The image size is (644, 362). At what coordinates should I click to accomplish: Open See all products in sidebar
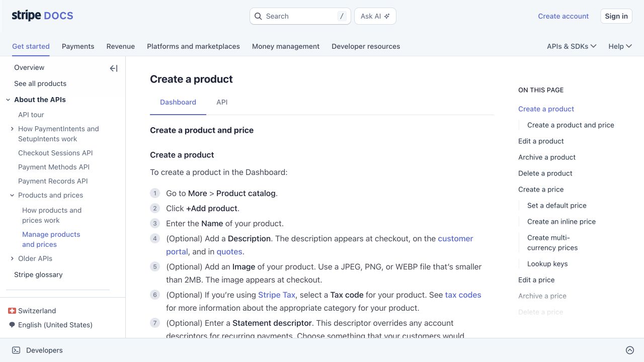40,83
